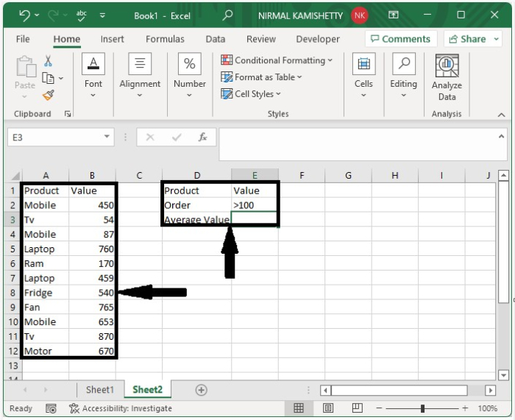The height and width of the screenshot is (420, 515).
Task: Open Cell Styles gallery
Action: click(251, 94)
